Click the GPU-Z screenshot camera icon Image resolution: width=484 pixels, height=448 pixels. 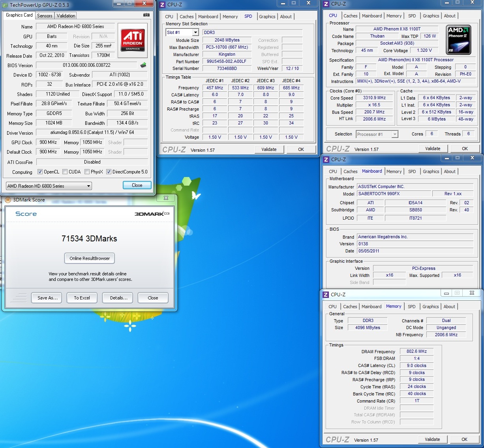pyautogui.click(x=146, y=15)
